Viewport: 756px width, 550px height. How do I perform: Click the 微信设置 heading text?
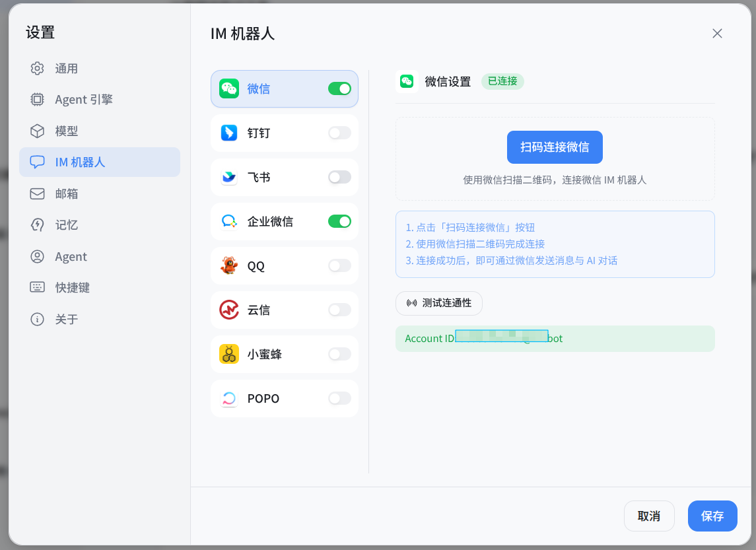point(448,81)
